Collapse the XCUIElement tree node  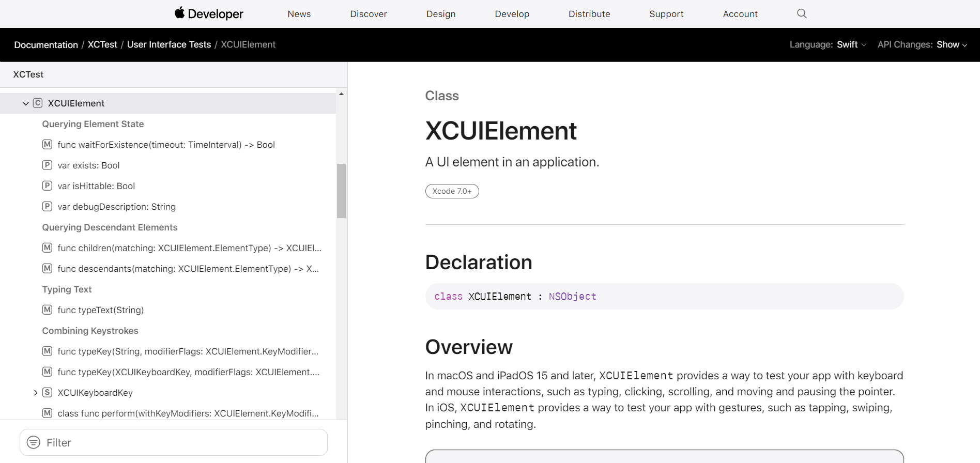click(25, 103)
